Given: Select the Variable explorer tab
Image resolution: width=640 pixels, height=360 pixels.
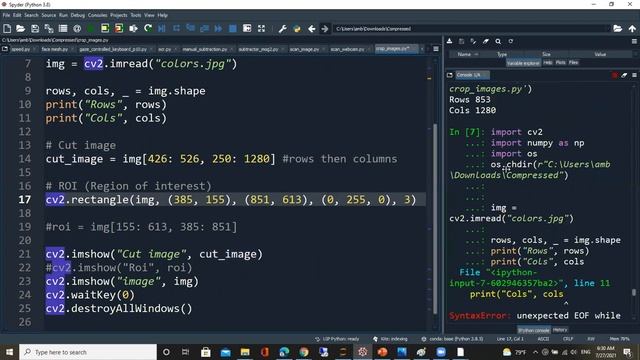Looking at the screenshot, I should tap(524, 63).
